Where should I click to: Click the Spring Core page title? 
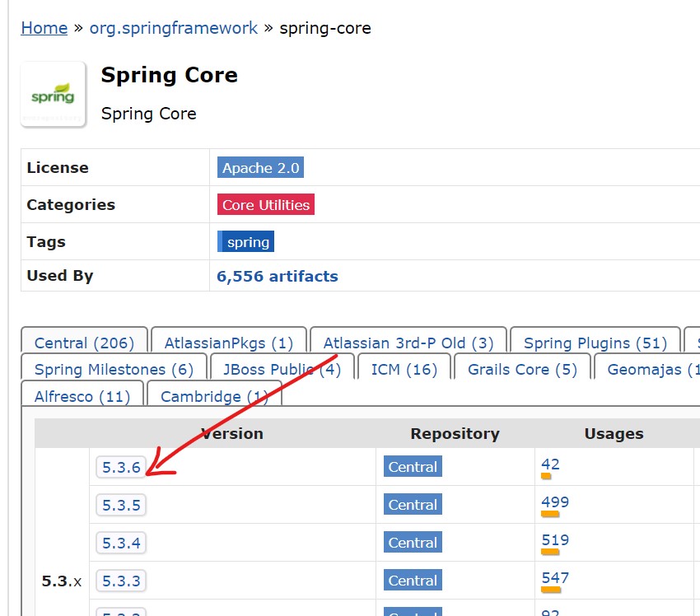[x=169, y=75]
